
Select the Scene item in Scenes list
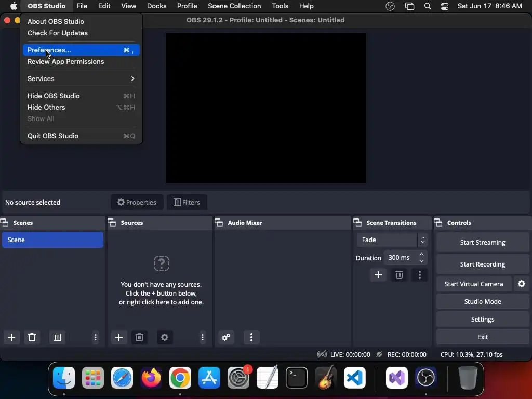[52, 240]
